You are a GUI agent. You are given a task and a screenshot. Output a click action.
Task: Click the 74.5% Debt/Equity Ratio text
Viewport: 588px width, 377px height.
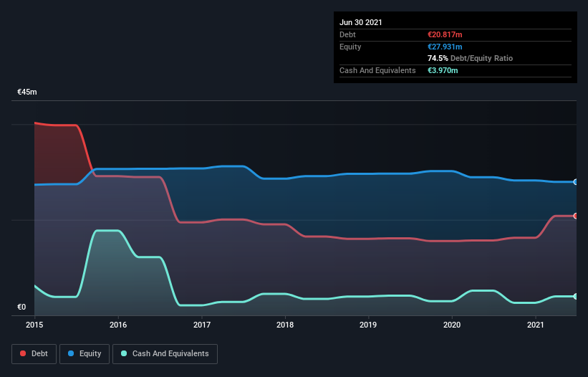471,58
